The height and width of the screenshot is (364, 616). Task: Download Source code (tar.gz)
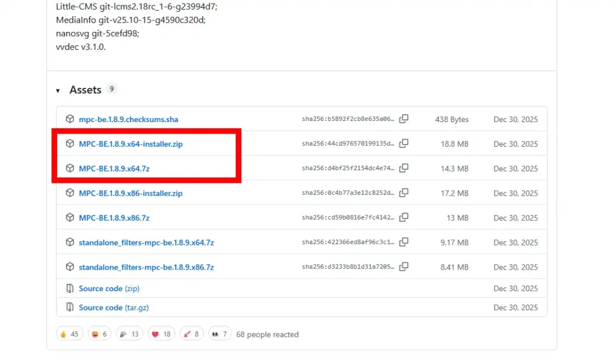click(114, 307)
